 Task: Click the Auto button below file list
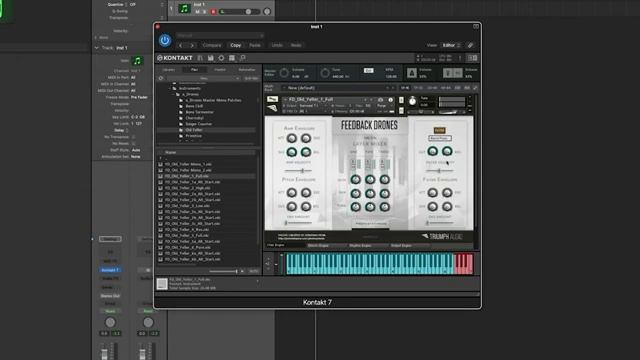pyautogui.click(x=253, y=271)
